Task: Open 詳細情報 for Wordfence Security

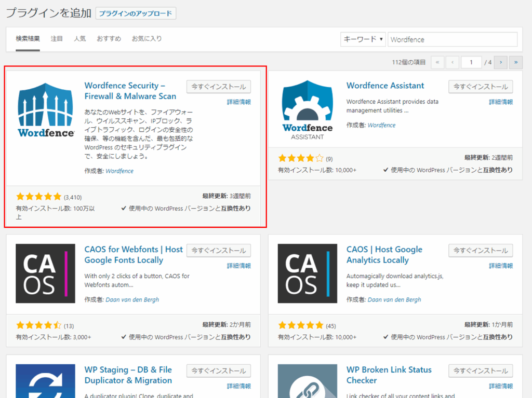Action: click(239, 102)
